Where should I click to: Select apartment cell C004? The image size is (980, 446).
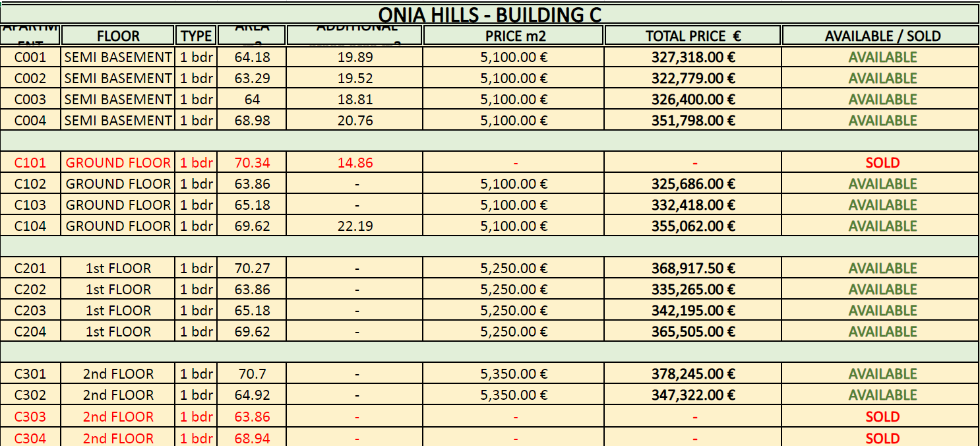click(30, 121)
